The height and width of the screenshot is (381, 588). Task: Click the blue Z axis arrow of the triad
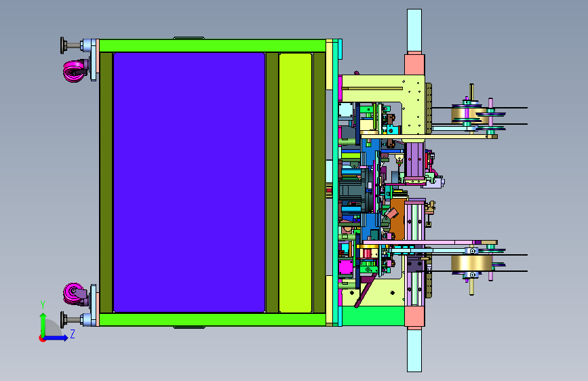(57, 338)
